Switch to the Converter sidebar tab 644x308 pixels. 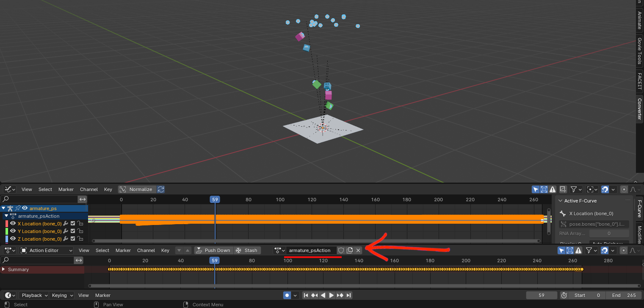(x=639, y=109)
